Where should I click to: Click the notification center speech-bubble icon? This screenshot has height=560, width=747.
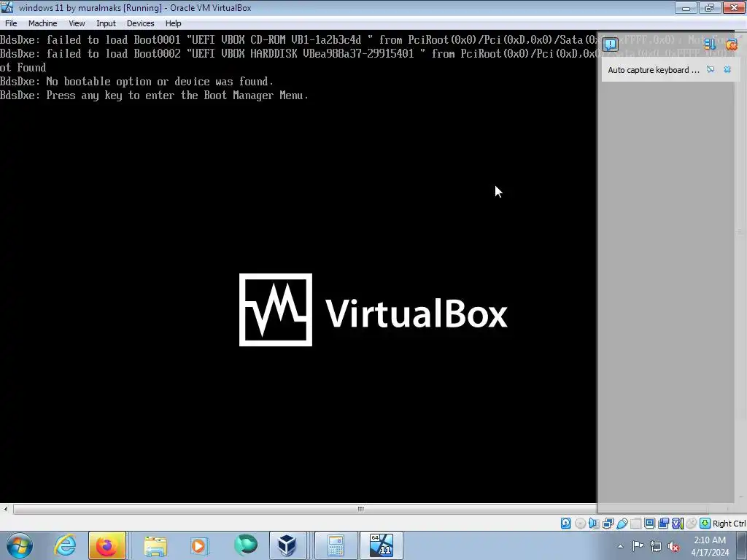[x=611, y=44]
